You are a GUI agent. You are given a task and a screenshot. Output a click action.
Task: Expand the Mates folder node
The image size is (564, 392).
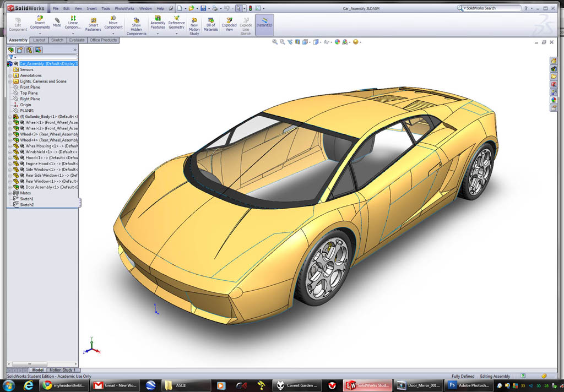click(10, 193)
